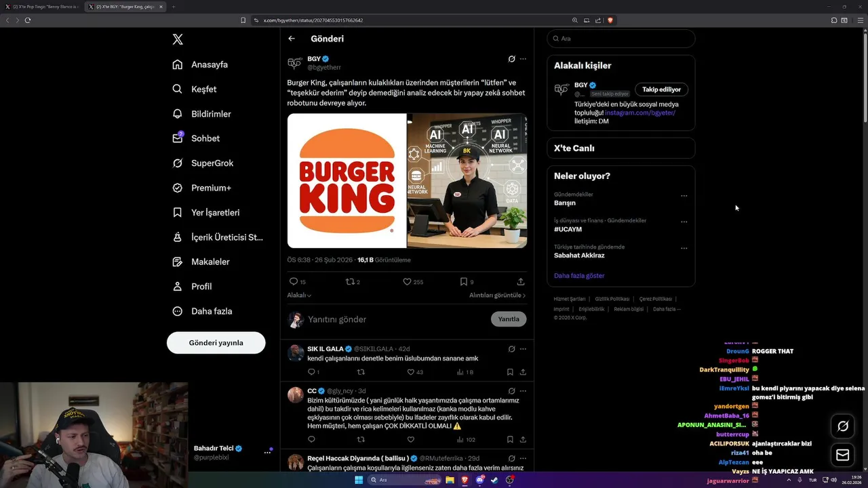Click the Gönderi yayınla button

(x=216, y=342)
